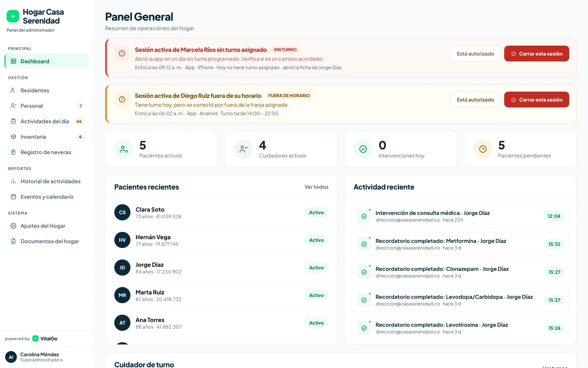This screenshot has height=368, width=588.
Task: Click the 12:04 time badge
Action: tap(554, 216)
